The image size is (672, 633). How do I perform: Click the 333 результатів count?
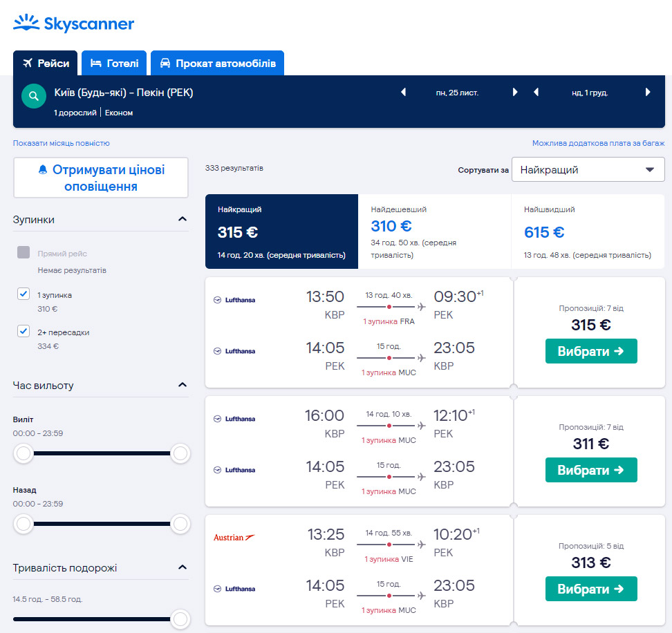[234, 168]
